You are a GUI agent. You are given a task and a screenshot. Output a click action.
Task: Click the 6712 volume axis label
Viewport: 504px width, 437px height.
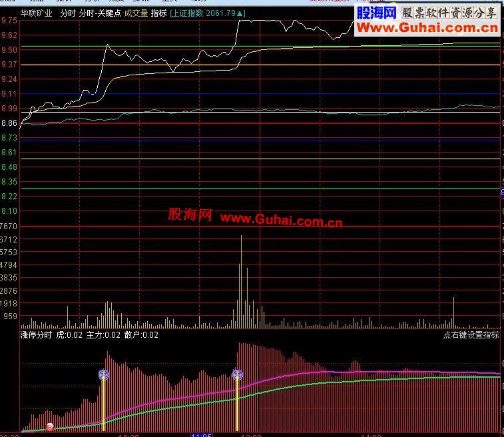click(9, 239)
